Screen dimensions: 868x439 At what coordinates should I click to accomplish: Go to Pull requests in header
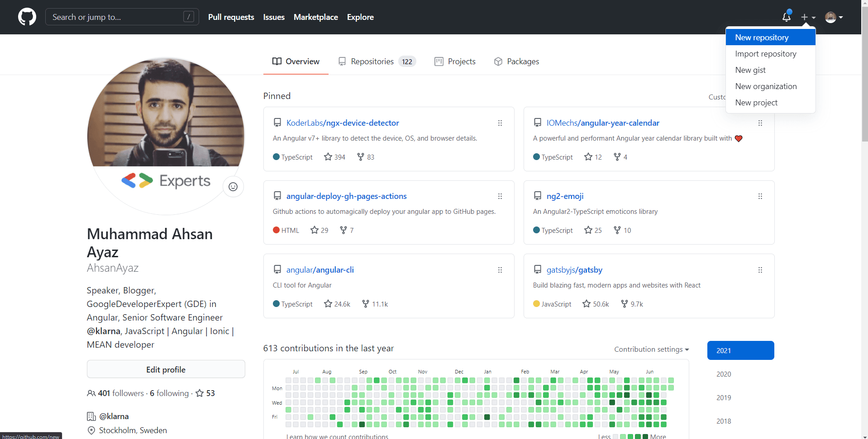[231, 17]
